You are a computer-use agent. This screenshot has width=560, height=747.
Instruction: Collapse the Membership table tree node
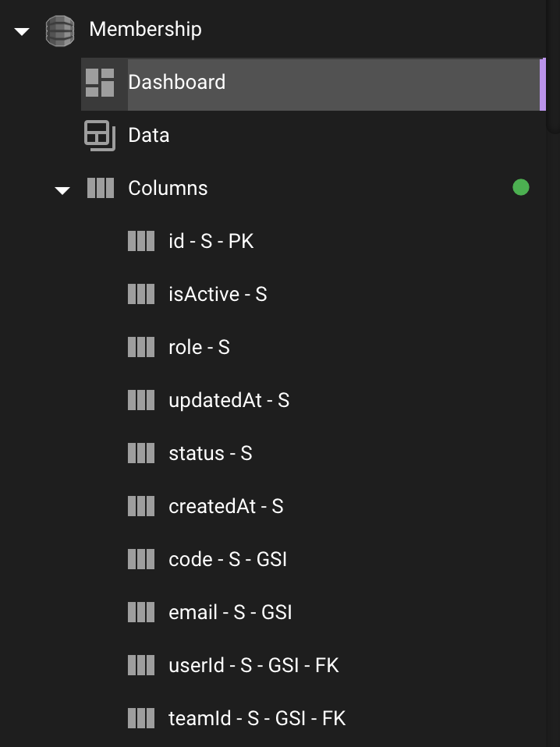coord(22,31)
